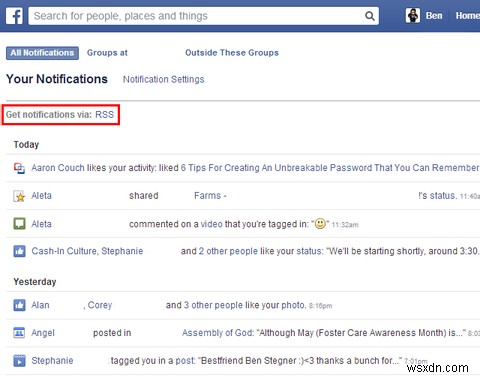Open Notification Settings
The width and height of the screenshot is (480, 378).
pos(163,79)
